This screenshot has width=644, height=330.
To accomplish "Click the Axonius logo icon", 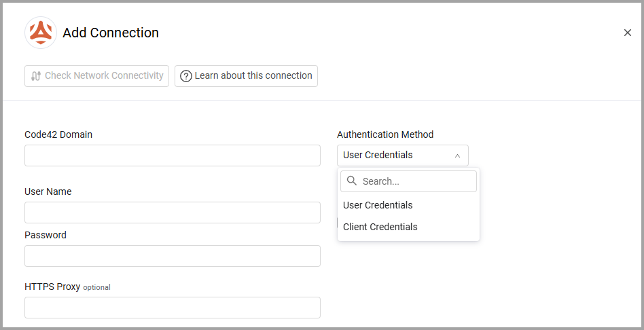I will pyautogui.click(x=41, y=33).
